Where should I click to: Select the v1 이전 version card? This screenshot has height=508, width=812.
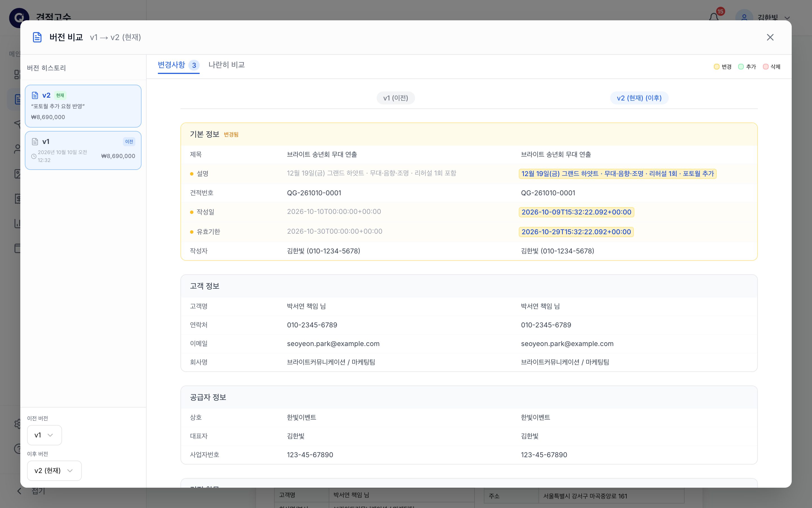pos(83,150)
